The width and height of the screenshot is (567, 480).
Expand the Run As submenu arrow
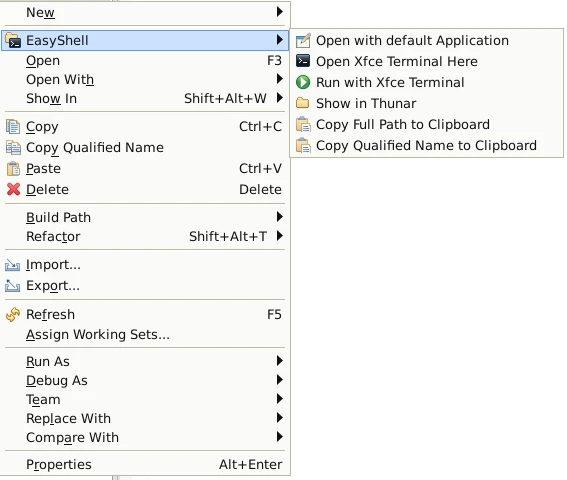tap(280, 360)
